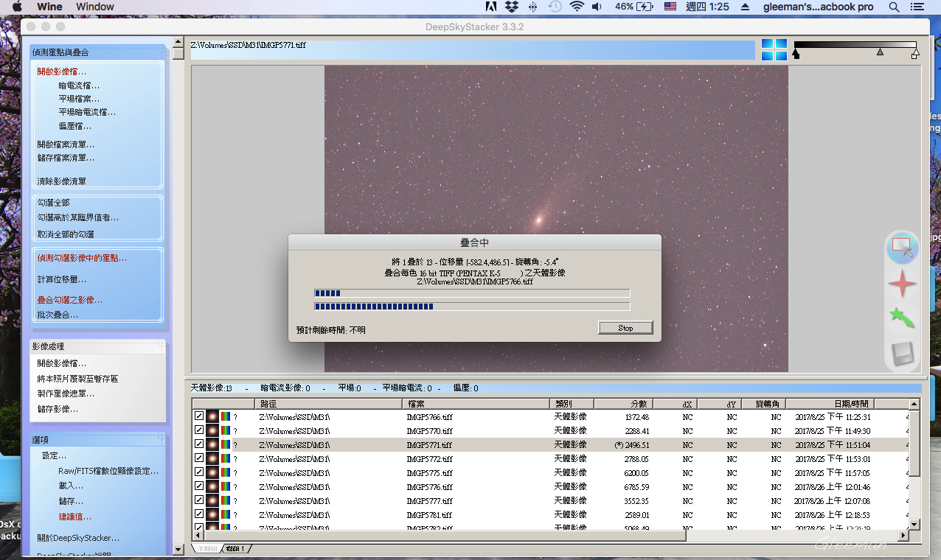Uncheck the IMGP5771.tiff checkbox
The width and height of the screenshot is (941, 560).
point(199,444)
